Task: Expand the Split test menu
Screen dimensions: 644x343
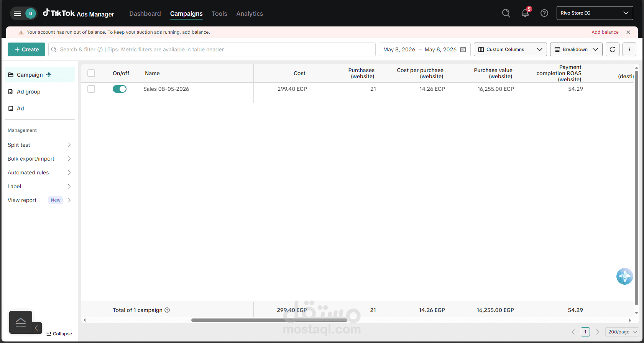Action: pos(39,145)
